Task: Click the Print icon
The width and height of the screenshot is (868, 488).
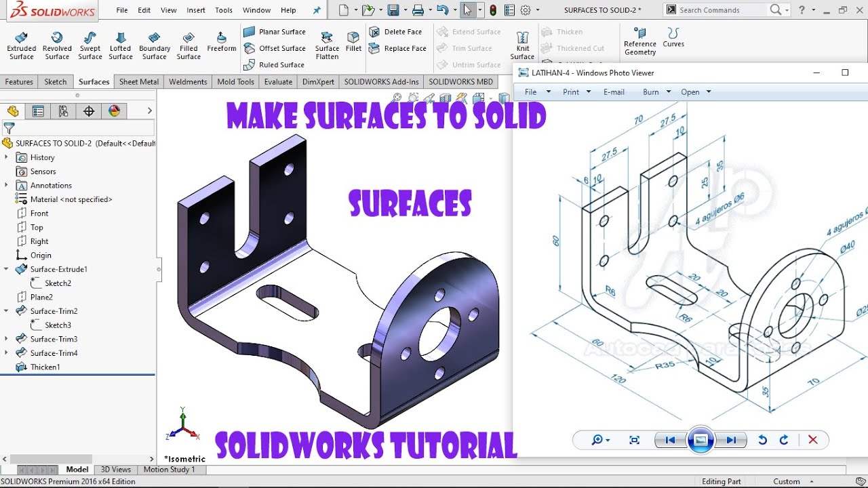Action: [x=418, y=10]
